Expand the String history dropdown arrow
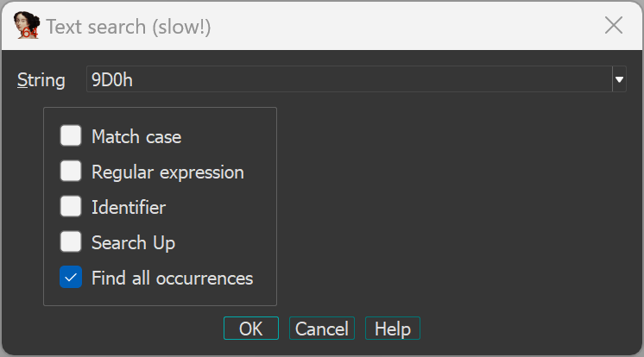This screenshot has height=357, width=644. pyautogui.click(x=619, y=80)
